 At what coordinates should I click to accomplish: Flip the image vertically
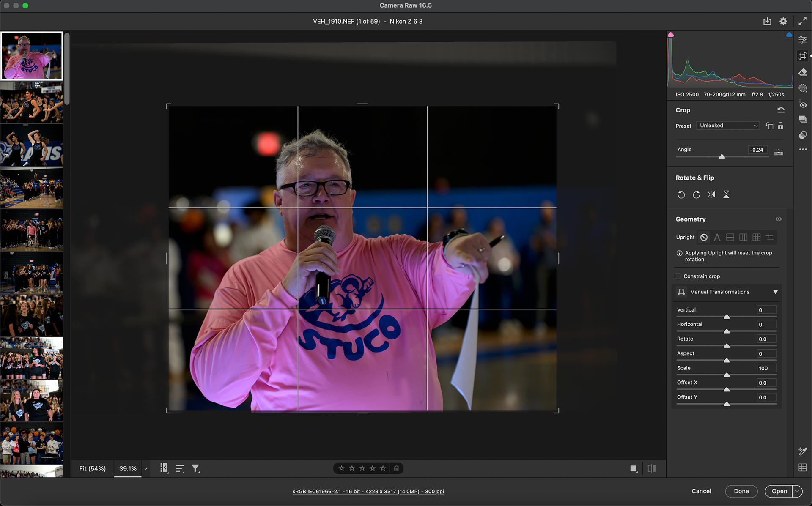[726, 195]
